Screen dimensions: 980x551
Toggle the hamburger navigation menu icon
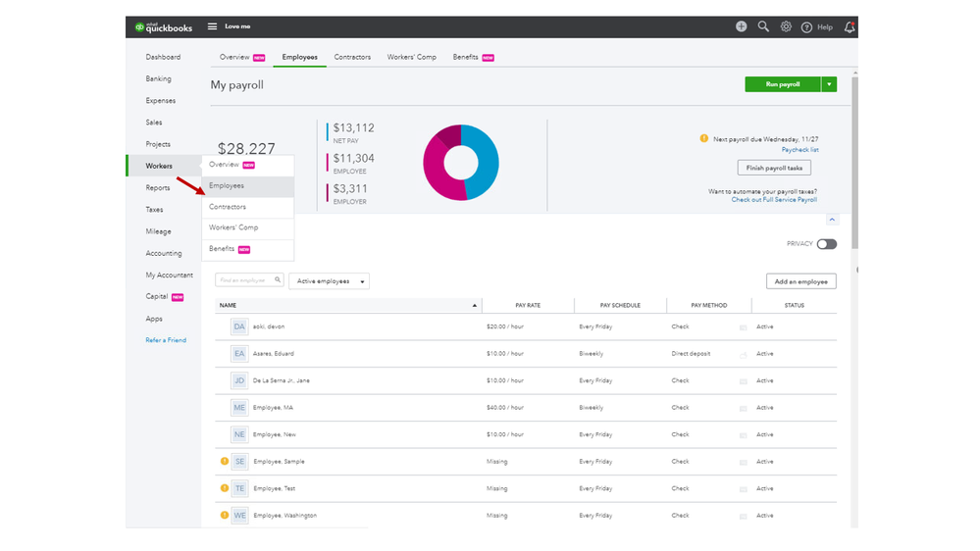click(212, 26)
